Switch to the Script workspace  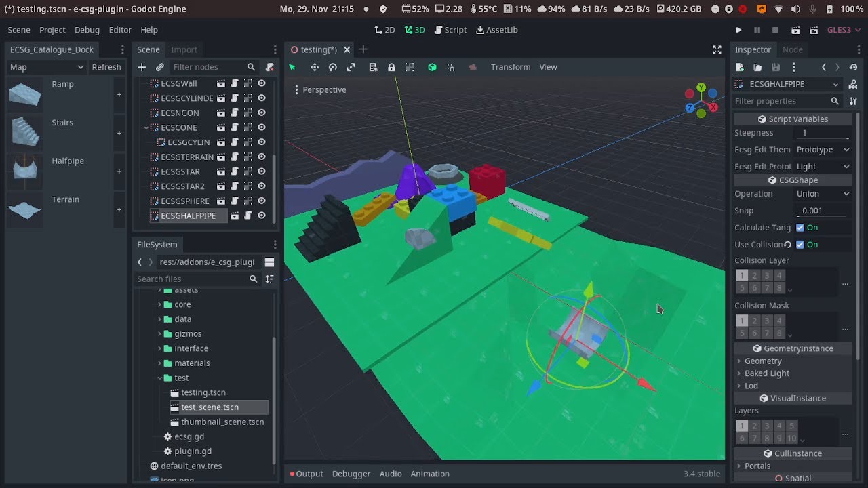(x=450, y=30)
